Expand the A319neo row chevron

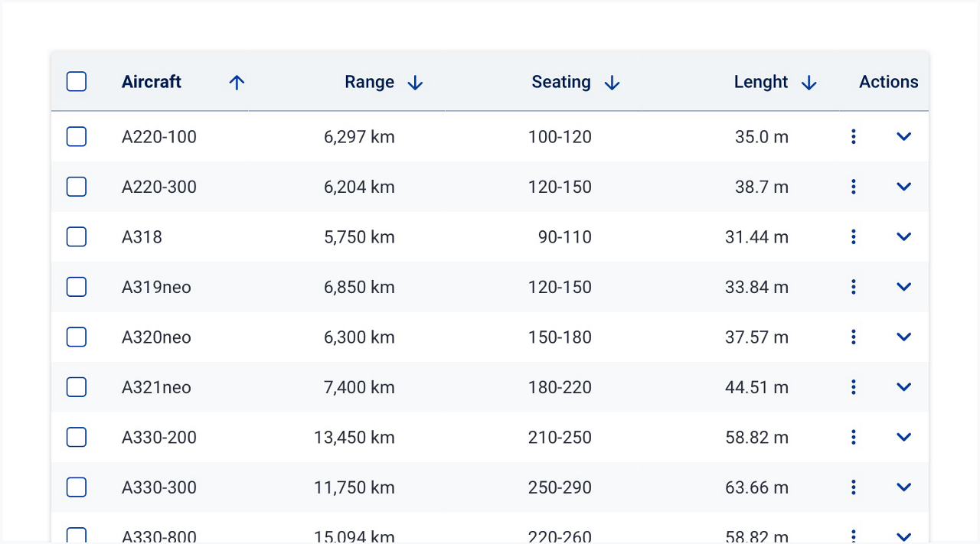[x=904, y=287]
